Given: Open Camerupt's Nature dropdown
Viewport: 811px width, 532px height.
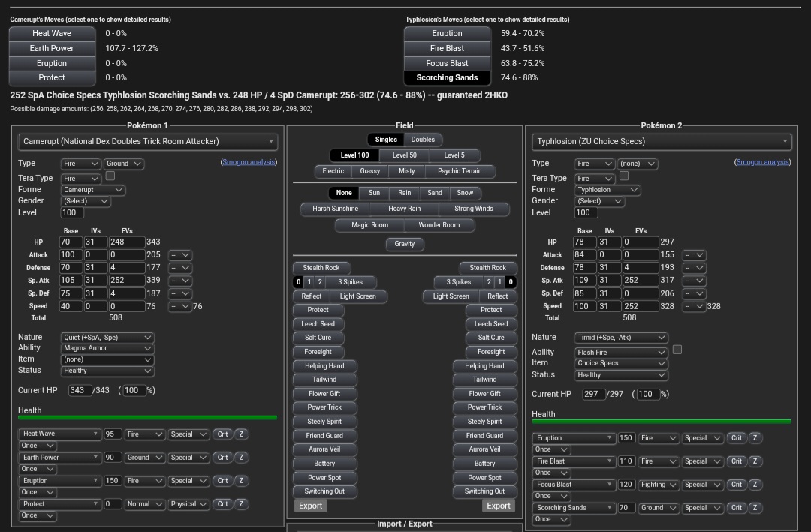Looking at the screenshot, I should point(107,338).
